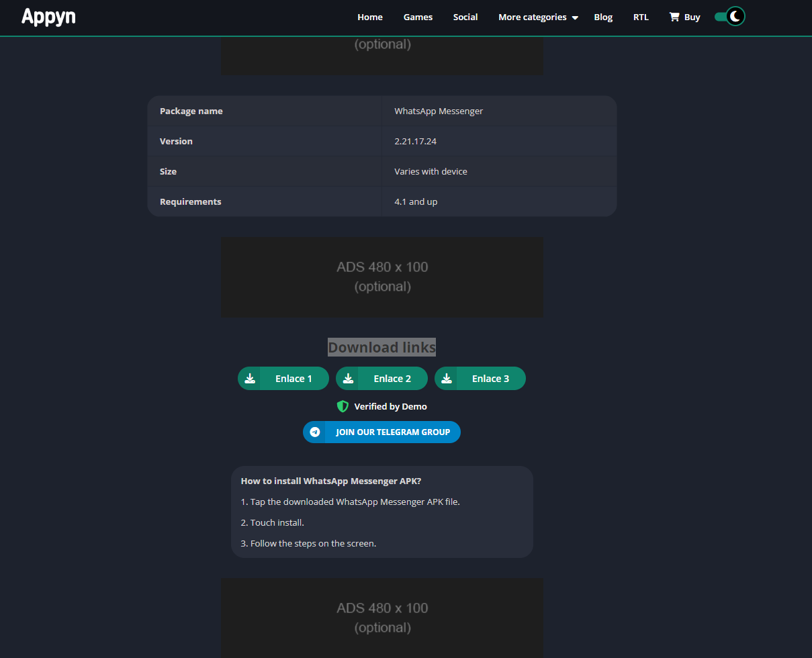The width and height of the screenshot is (812, 658).
Task: Open the Social category
Action: tap(465, 17)
